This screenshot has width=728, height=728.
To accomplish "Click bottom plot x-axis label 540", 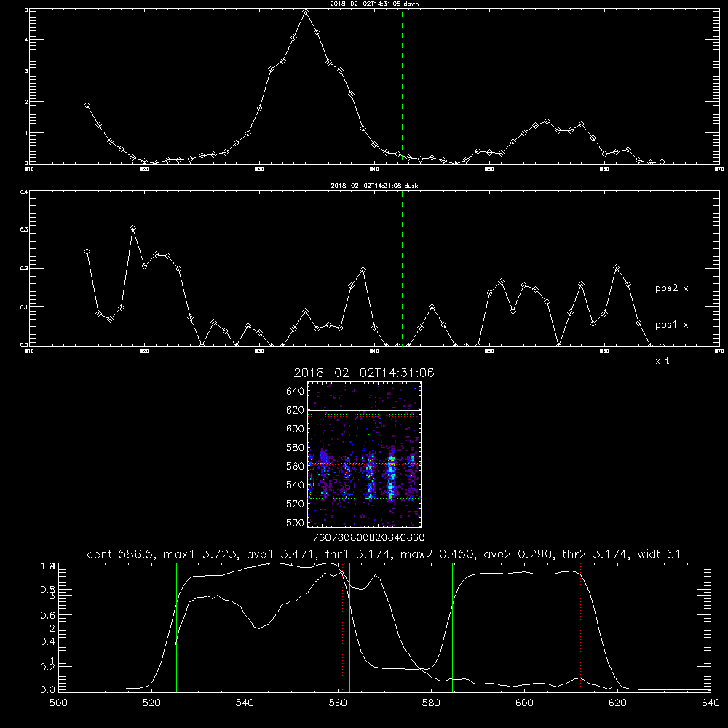I will click(245, 703).
